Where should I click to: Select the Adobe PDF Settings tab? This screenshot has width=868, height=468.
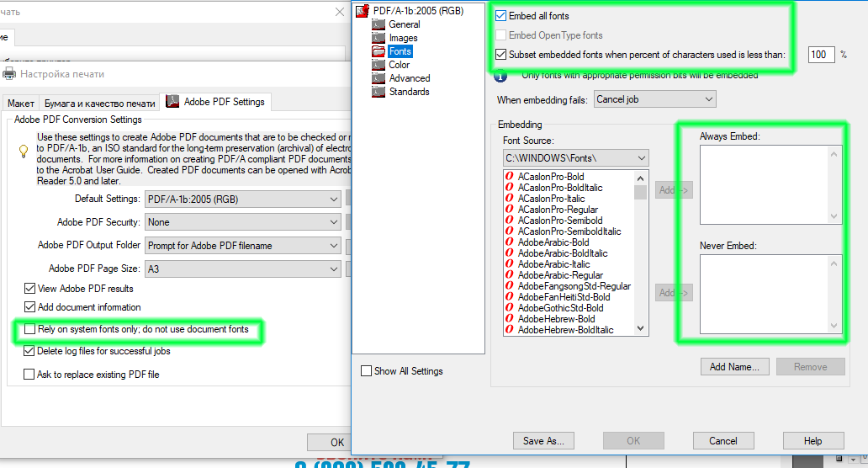[215, 101]
